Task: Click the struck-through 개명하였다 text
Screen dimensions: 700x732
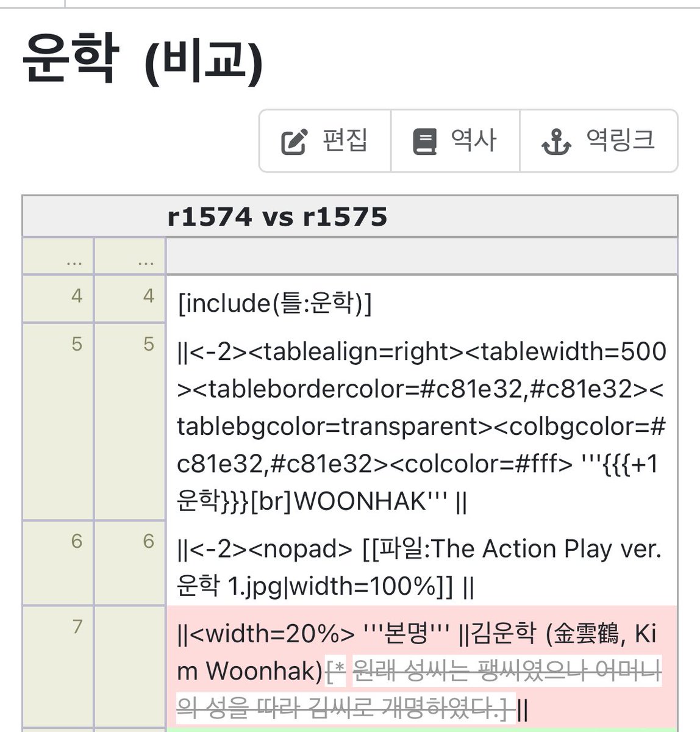Action: click(444, 708)
